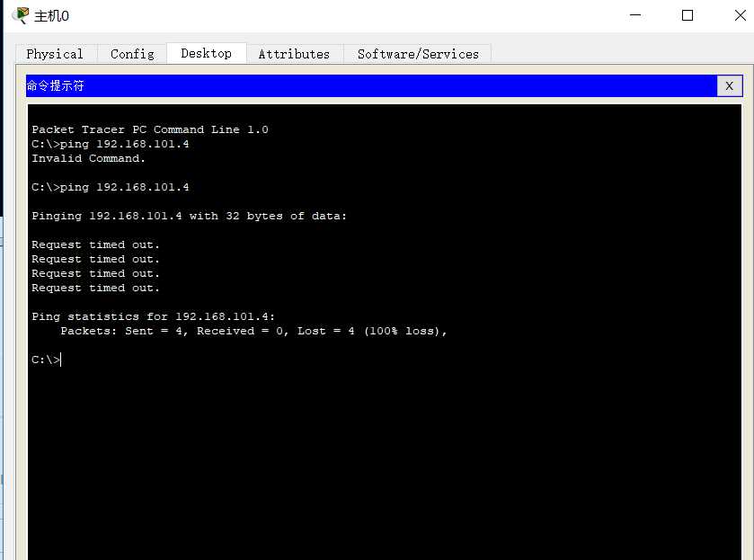
Task: Switch to the Physical tab
Action: point(56,54)
